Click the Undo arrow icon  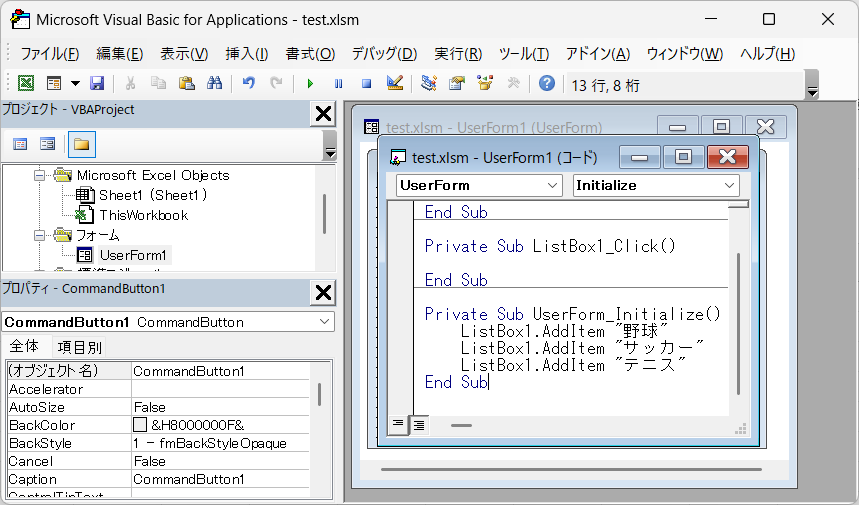pos(249,83)
